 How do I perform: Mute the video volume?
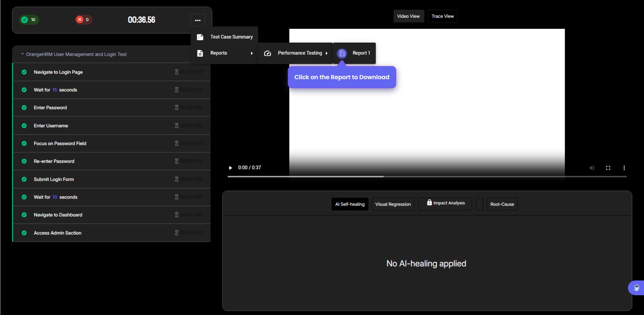[592, 168]
